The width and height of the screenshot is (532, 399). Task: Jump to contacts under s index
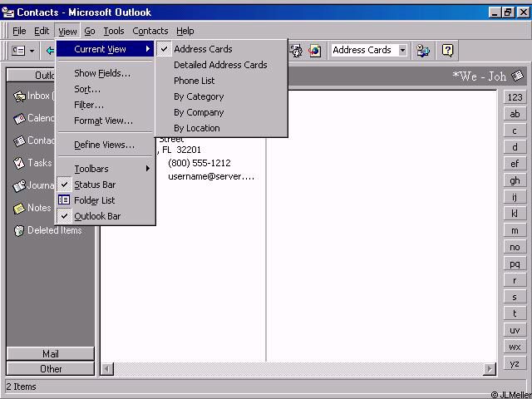click(515, 297)
